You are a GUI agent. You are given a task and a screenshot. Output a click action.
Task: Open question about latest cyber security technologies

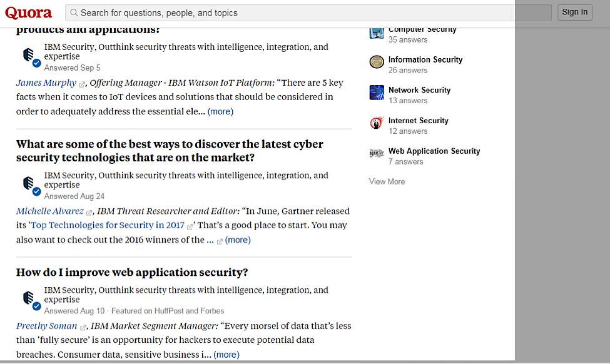coord(170,151)
